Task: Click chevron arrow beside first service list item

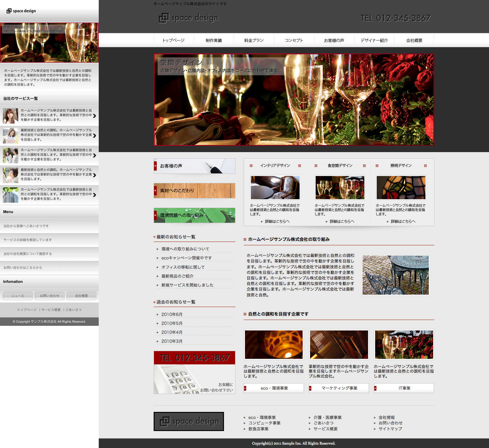Action: point(94,116)
